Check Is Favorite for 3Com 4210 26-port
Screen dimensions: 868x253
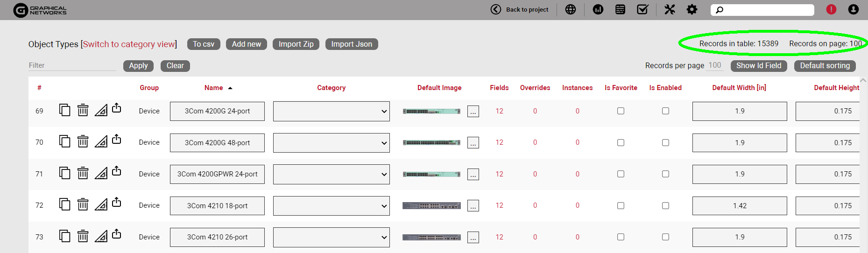click(621, 237)
